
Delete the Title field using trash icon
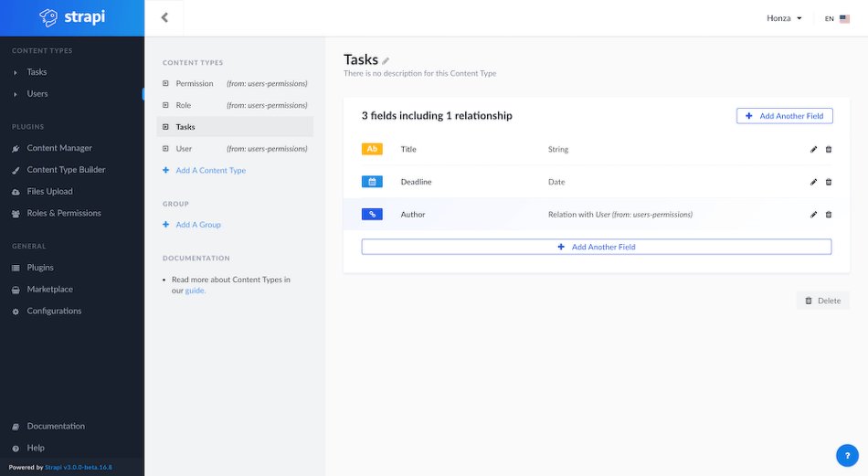click(x=829, y=150)
